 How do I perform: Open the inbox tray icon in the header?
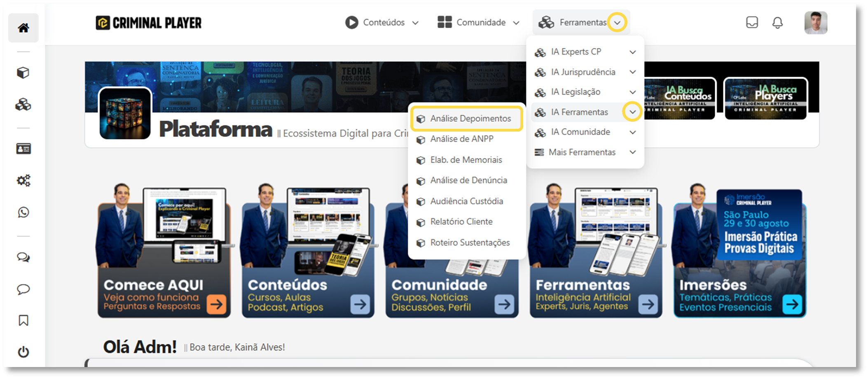[x=752, y=22]
